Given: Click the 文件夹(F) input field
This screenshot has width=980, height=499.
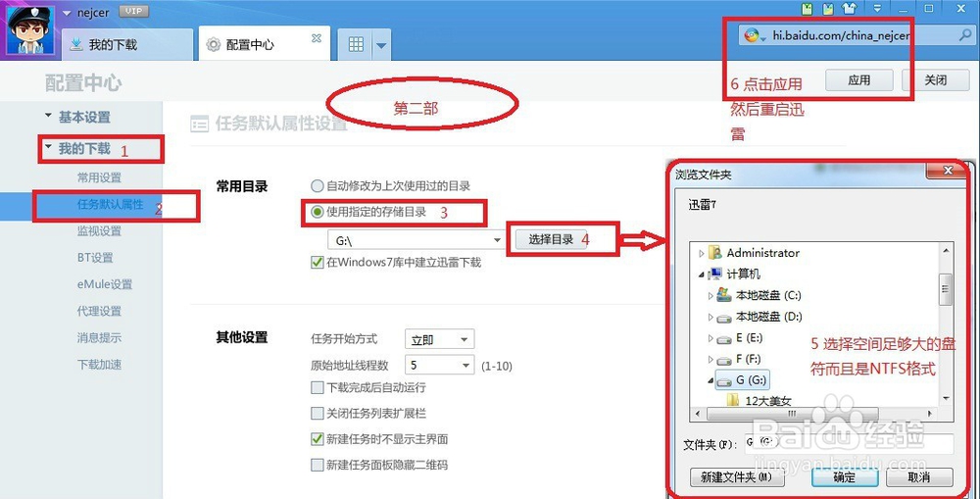Looking at the screenshot, I should point(849,443).
